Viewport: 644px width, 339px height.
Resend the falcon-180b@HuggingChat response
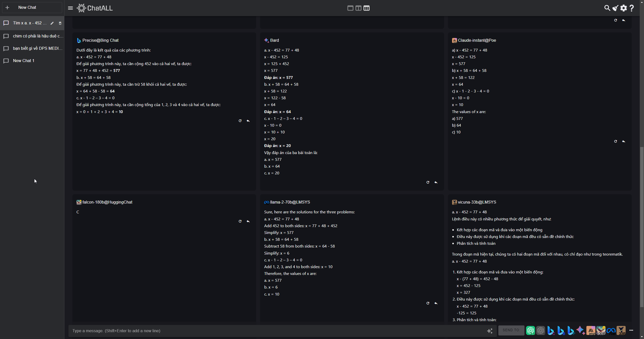[240, 221]
